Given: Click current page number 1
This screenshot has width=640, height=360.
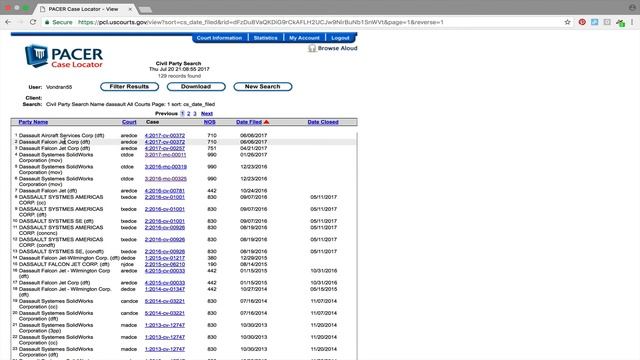Looking at the screenshot, I should pos(182,113).
